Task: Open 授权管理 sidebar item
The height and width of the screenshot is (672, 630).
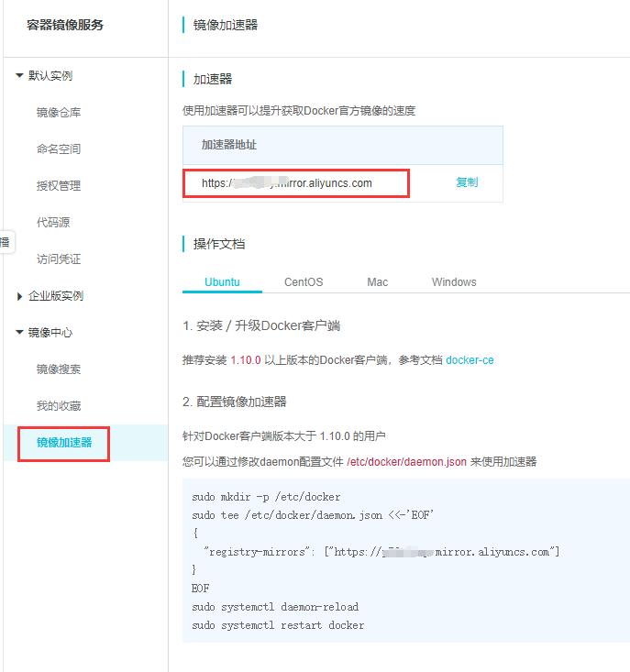Action: [x=59, y=186]
